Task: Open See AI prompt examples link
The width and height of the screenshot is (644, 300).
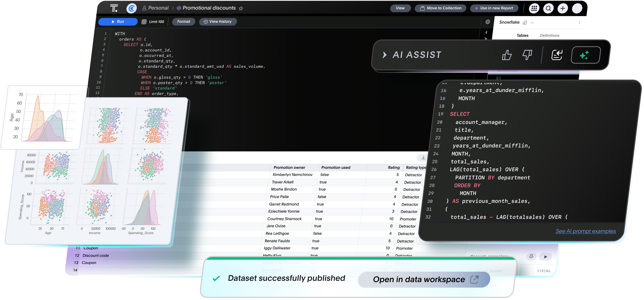Action: pos(586,231)
